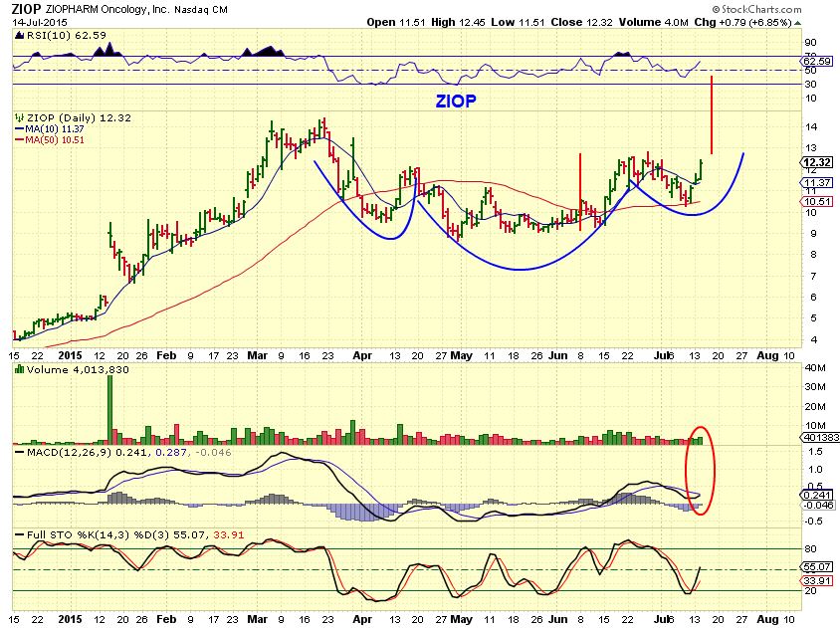Click the ZIOP ticker symbol title

pyautogui.click(x=26, y=9)
